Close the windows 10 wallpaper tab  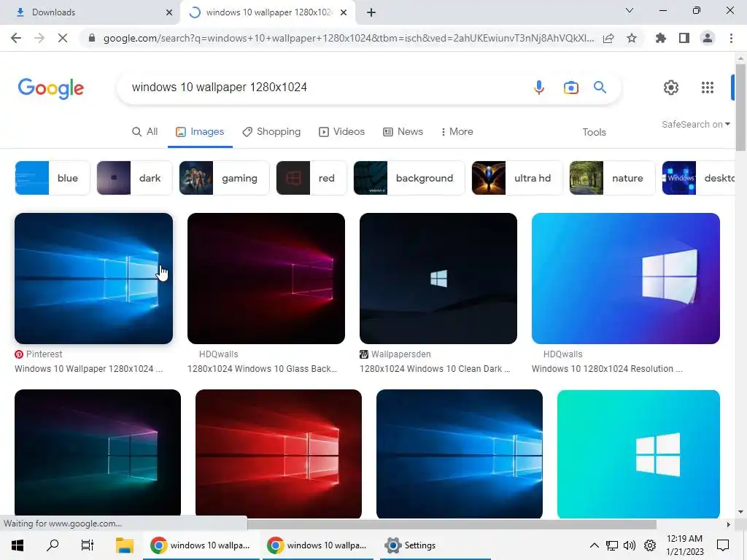coord(344,12)
